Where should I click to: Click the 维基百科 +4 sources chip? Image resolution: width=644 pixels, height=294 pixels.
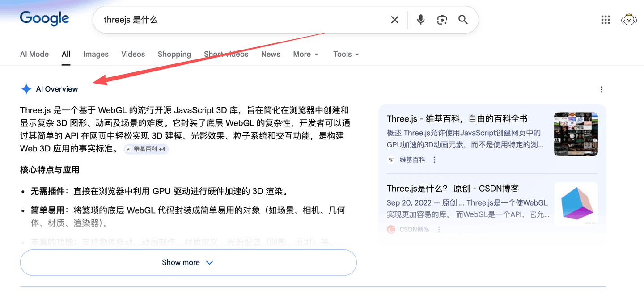146,149
